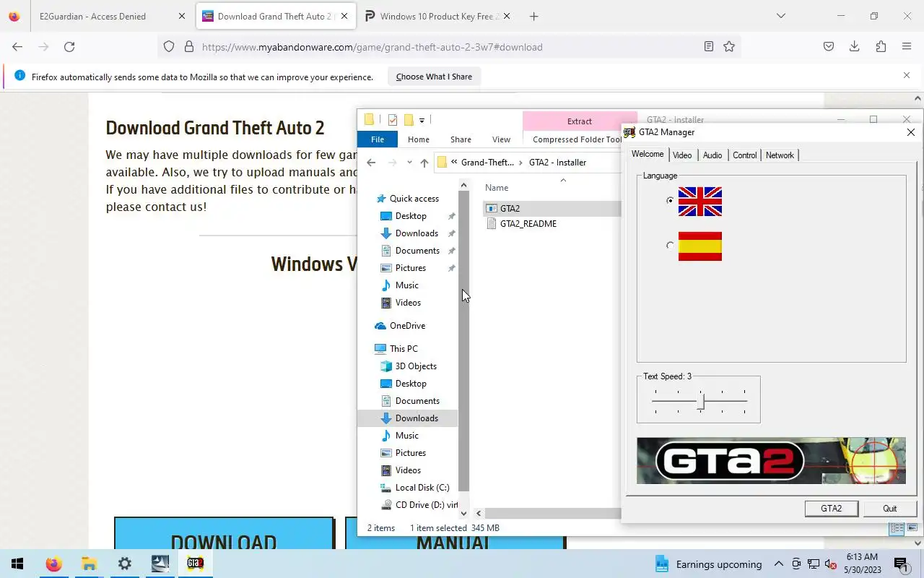Switch to the Network tab
Image resolution: width=924 pixels, height=578 pixels.
(x=780, y=155)
